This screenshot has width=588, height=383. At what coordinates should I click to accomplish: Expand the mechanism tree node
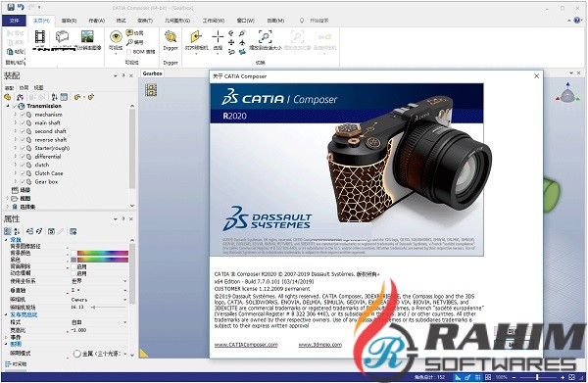click(16, 115)
